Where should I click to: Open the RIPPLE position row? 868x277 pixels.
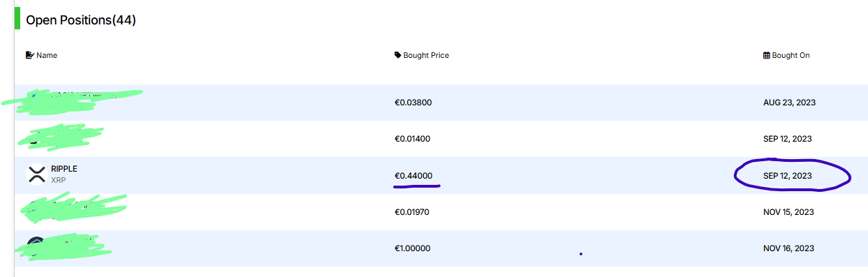point(441,175)
